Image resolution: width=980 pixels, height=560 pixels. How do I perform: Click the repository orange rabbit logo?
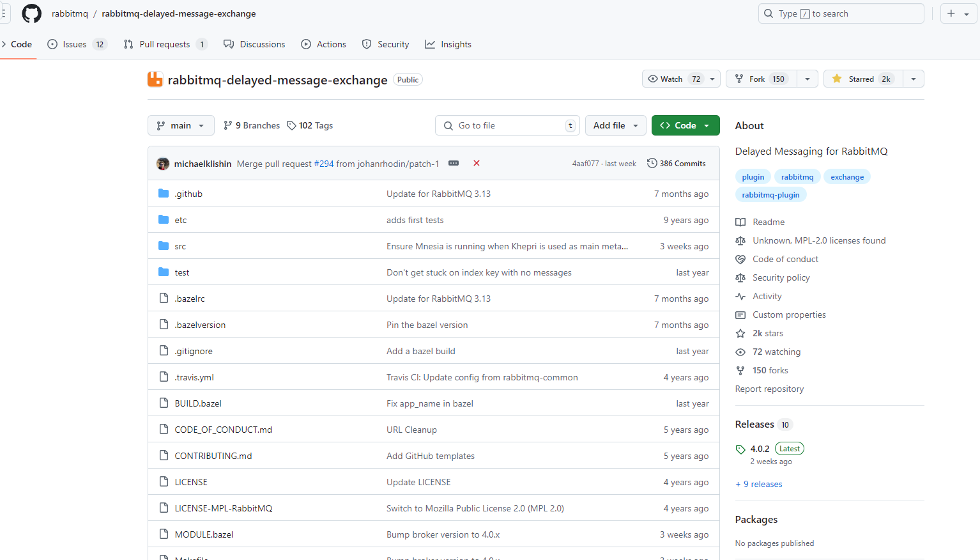point(155,79)
